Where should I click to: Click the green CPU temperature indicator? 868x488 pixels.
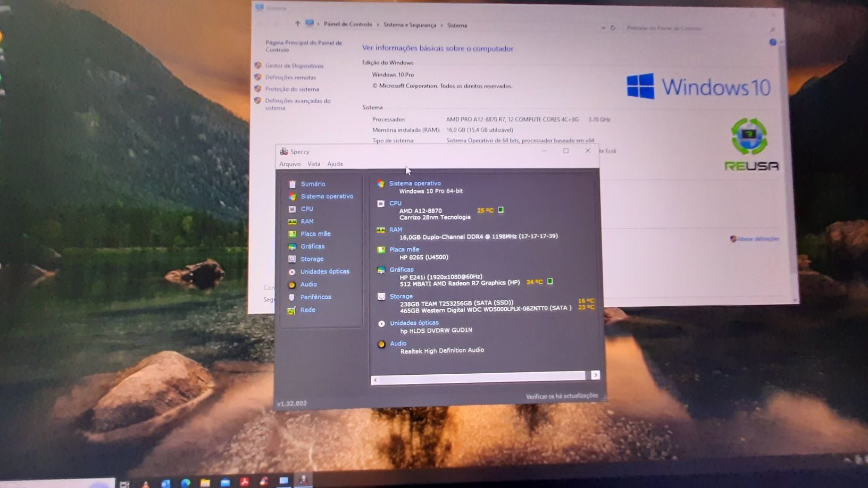coord(500,210)
